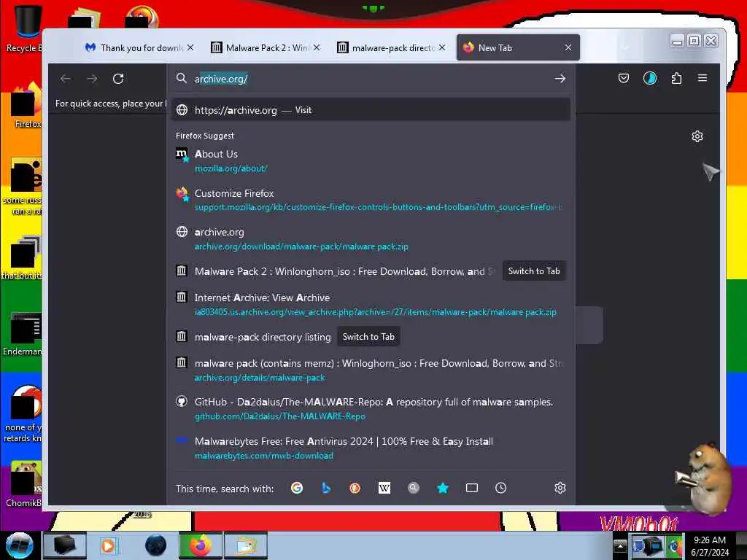
Task: Close the Thank you for download tab
Action: 190,47
